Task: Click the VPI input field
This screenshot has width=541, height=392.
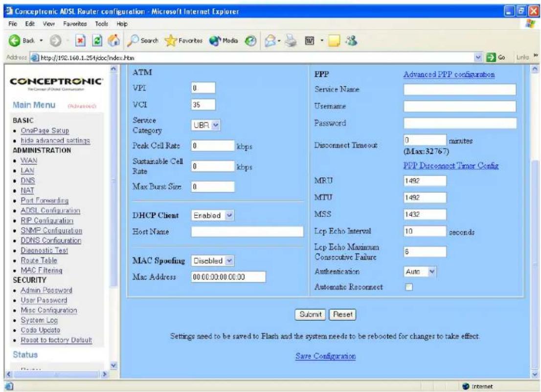Action: 203,88
